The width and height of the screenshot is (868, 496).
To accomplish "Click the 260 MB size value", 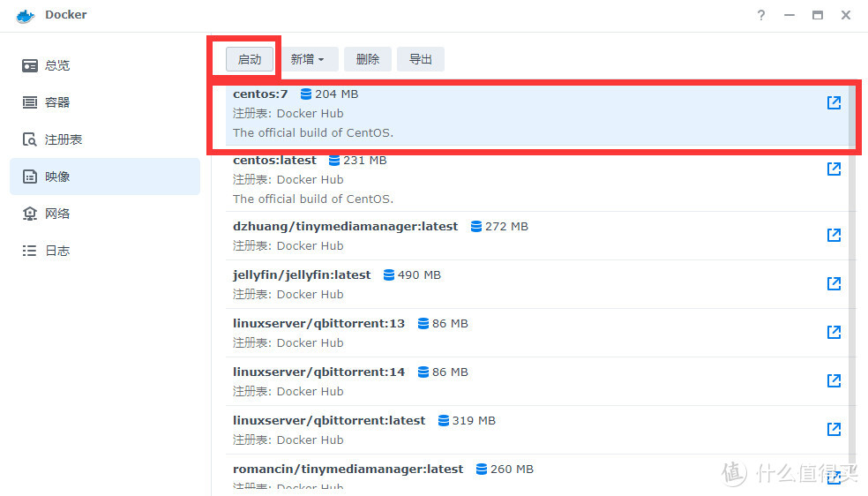I will 512,470.
